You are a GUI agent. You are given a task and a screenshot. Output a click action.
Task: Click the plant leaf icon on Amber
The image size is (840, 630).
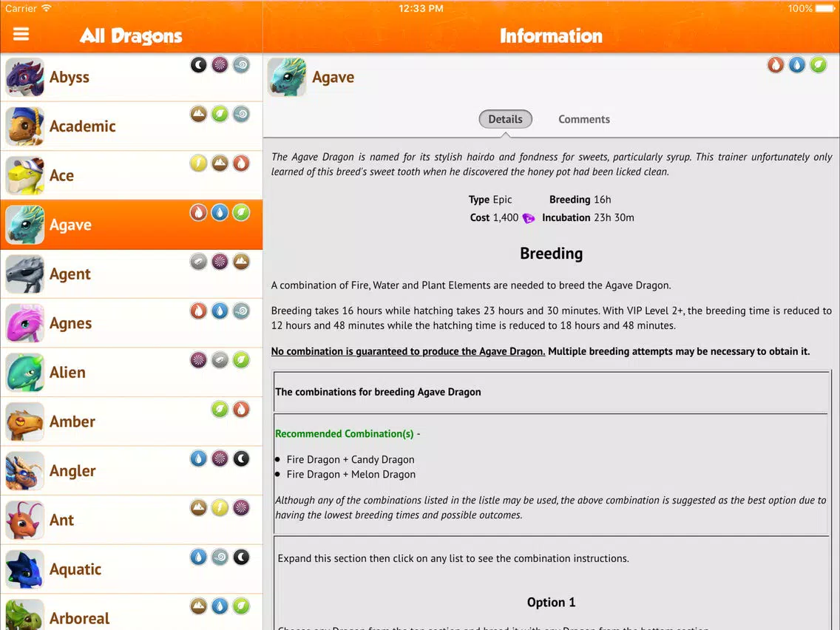click(220, 410)
